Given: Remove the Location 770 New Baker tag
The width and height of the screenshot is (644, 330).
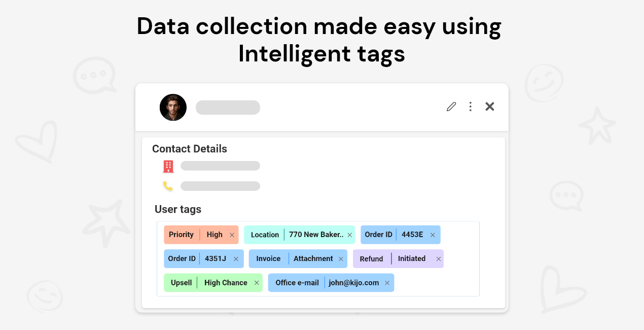Looking at the screenshot, I should (349, 235).
